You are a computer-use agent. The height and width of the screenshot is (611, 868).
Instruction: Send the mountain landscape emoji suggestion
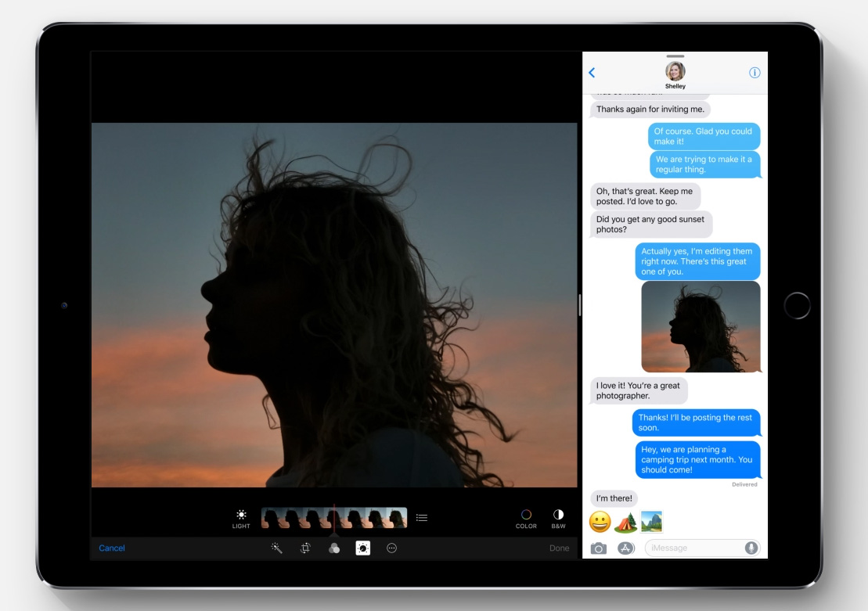[651, 521]
